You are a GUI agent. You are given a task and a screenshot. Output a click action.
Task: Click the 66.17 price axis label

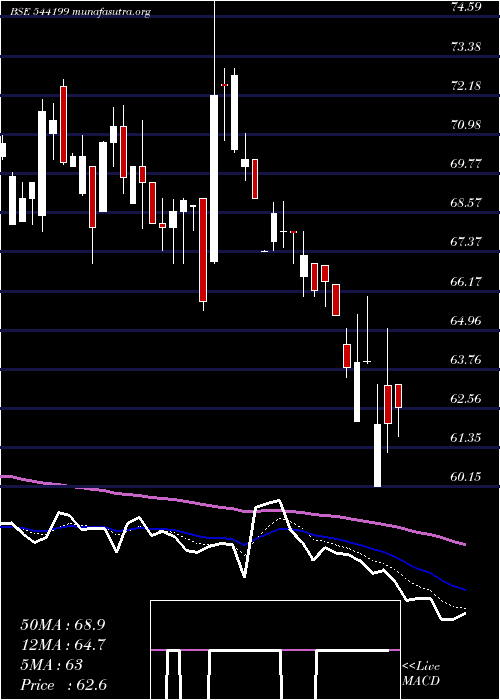pos(467,281)
